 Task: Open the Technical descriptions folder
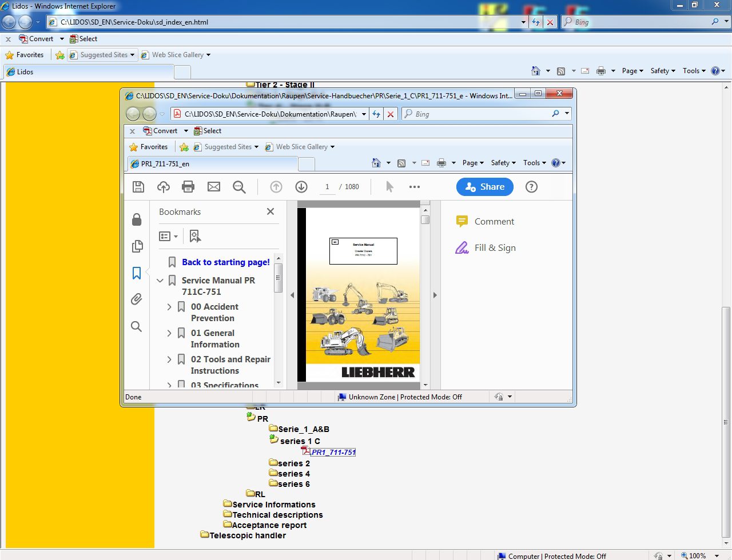point(273,515)
